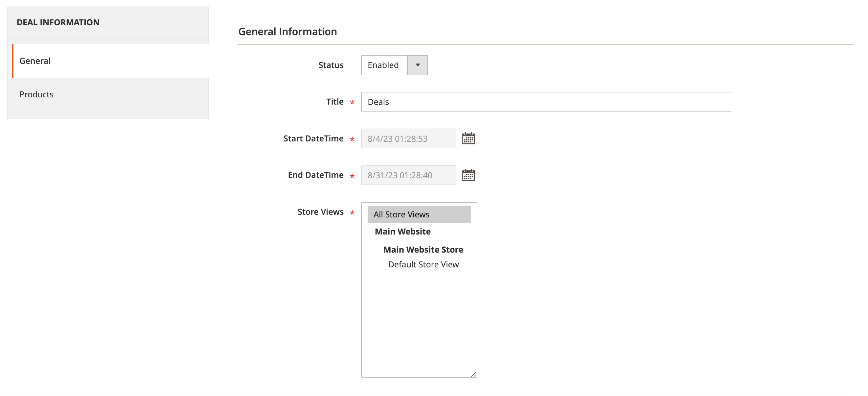Click the Products tab in sidebar
Viewport: 868px width, 396px height.
pos(36,94)
